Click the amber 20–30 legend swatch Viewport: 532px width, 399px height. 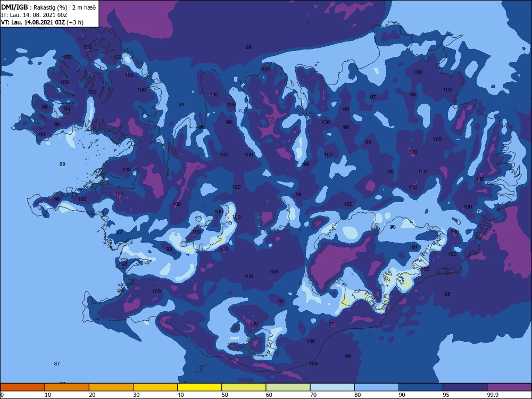click(111, 387)
